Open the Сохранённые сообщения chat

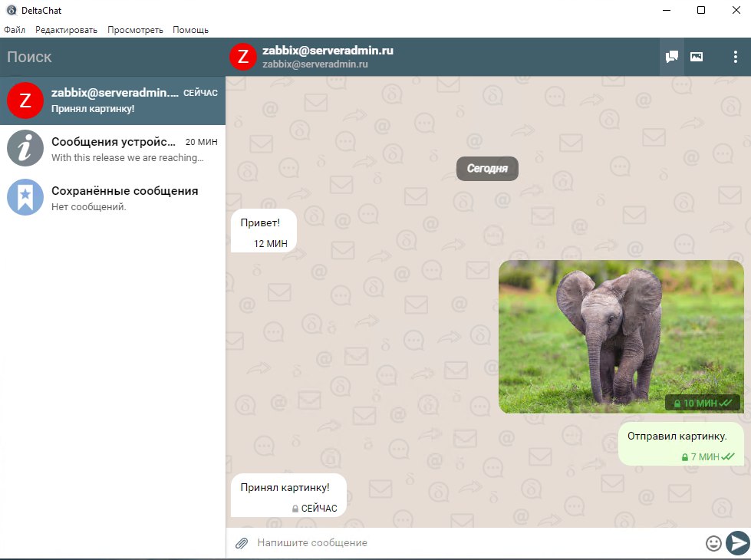(x=113, y=198)
